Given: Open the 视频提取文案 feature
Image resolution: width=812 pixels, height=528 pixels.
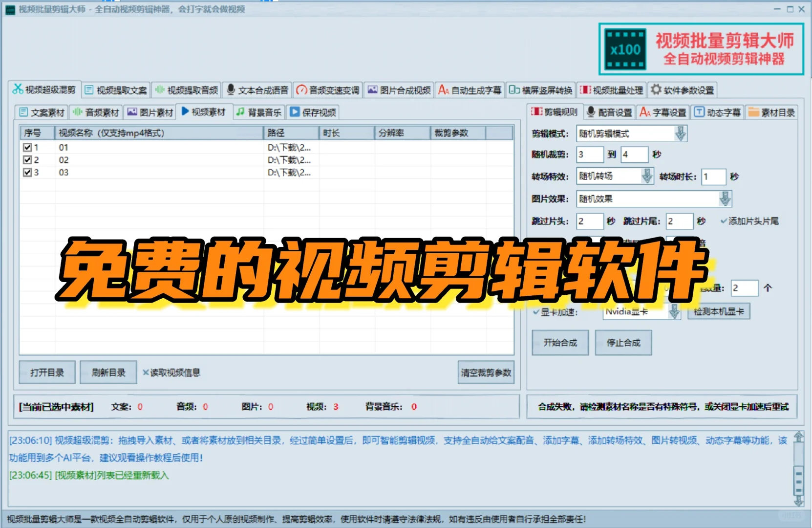Looking at the screenshot, I should tap(116, 89).
